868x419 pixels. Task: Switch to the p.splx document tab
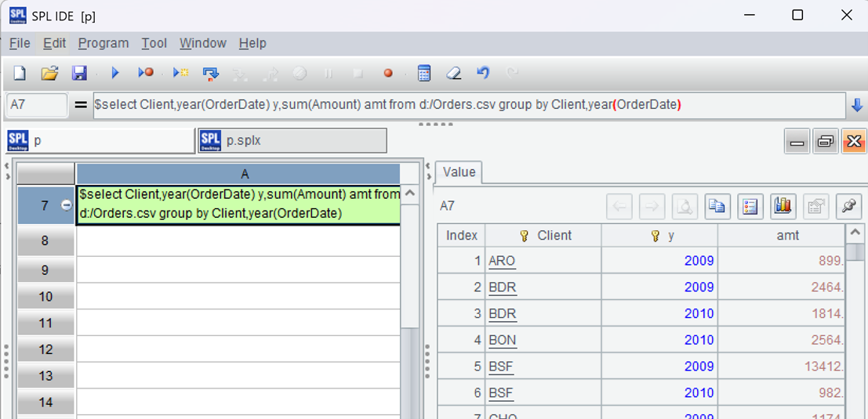(x=292, y=141)
